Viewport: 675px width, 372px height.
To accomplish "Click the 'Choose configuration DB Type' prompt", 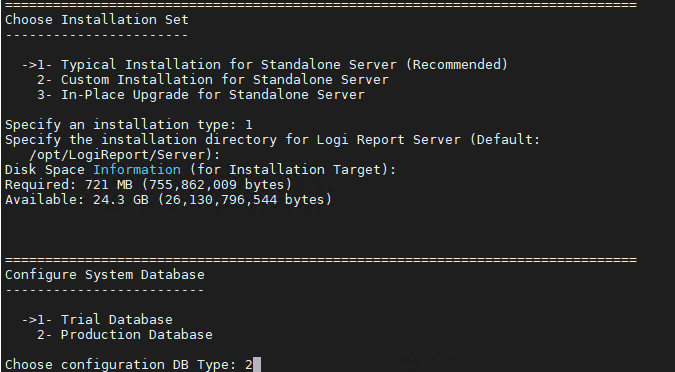I will coord(129,365).
